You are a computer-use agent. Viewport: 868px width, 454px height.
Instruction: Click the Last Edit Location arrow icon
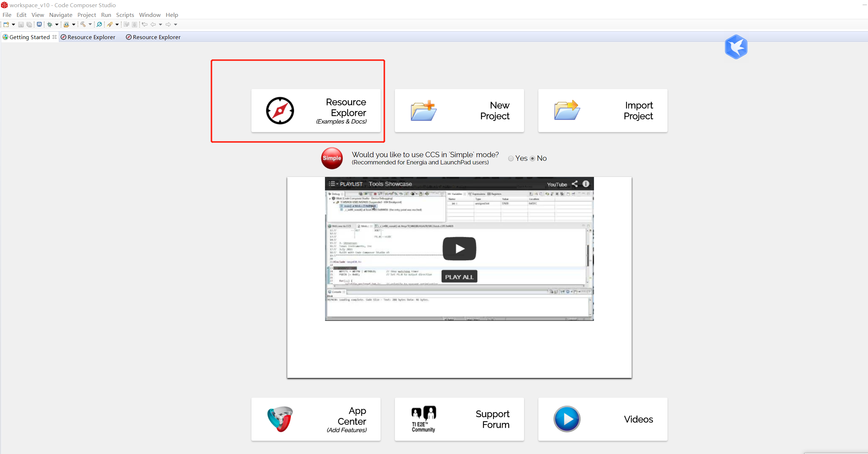click(145, 24)
